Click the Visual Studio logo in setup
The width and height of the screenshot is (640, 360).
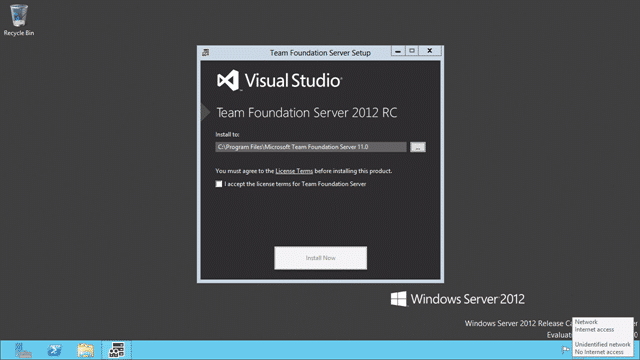coord(279,80)
